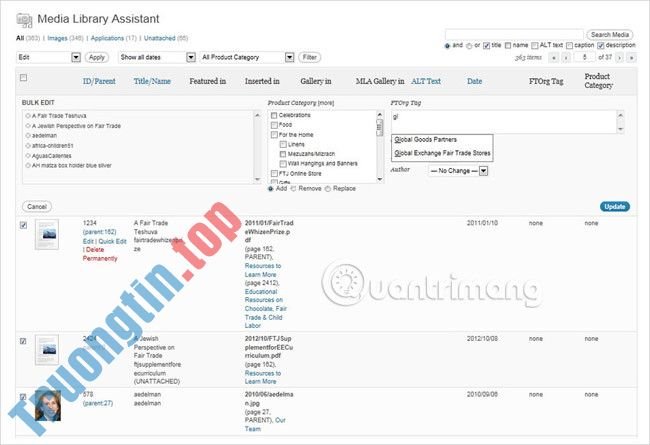The image size is (650, 445).
Task: Click the current page number field
Action: point(585,57)
